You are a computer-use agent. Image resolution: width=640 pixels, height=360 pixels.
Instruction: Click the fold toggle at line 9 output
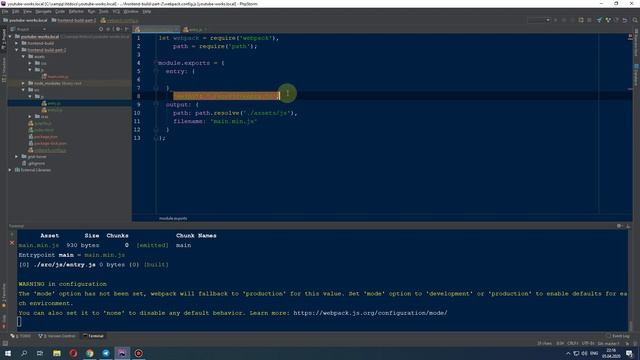pos(156,104)
